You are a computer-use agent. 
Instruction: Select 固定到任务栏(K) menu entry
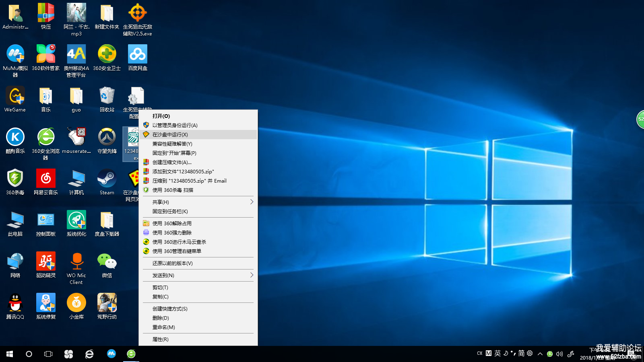coord(198,212)
